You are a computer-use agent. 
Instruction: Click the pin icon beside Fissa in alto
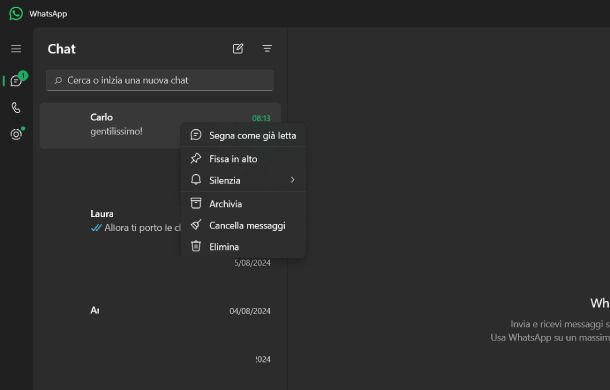(x=196, y=158)
